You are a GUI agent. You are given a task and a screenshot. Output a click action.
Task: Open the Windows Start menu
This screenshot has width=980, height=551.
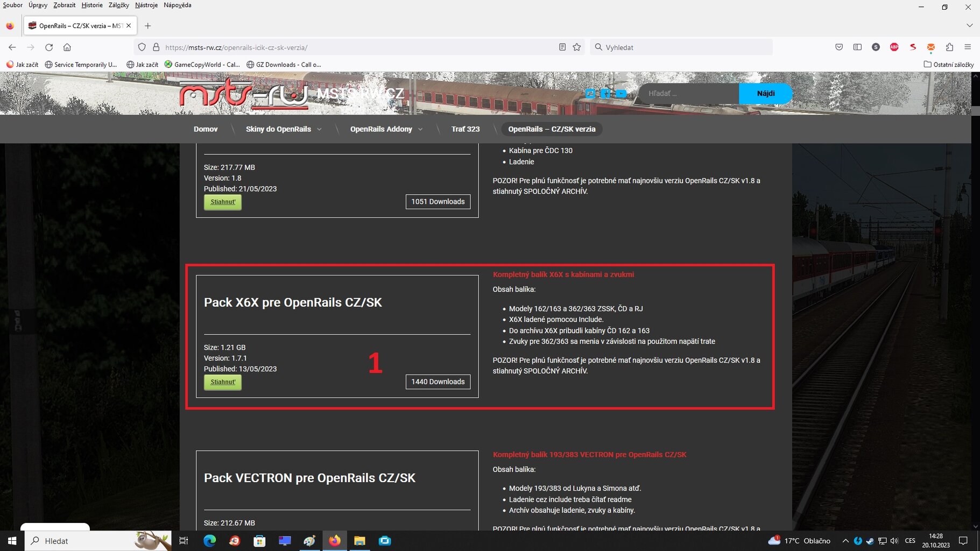pos(12,541)
